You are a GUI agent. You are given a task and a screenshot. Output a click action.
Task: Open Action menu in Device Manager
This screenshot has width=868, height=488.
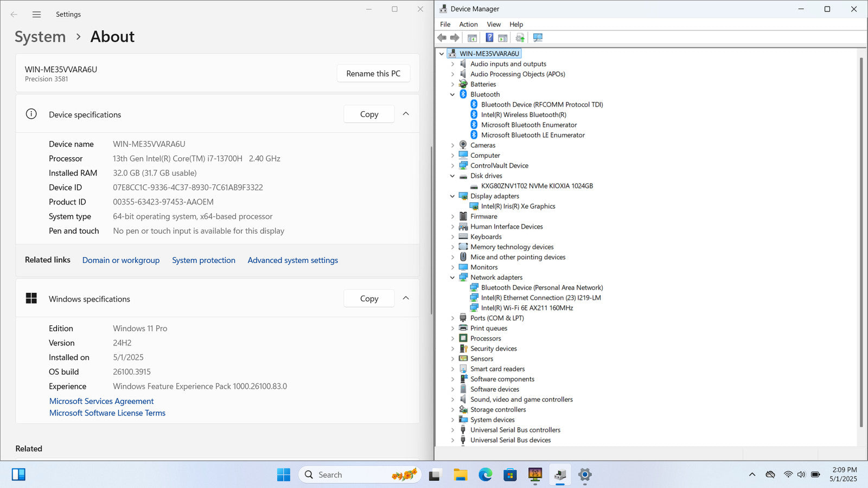(x=468, y=24)
